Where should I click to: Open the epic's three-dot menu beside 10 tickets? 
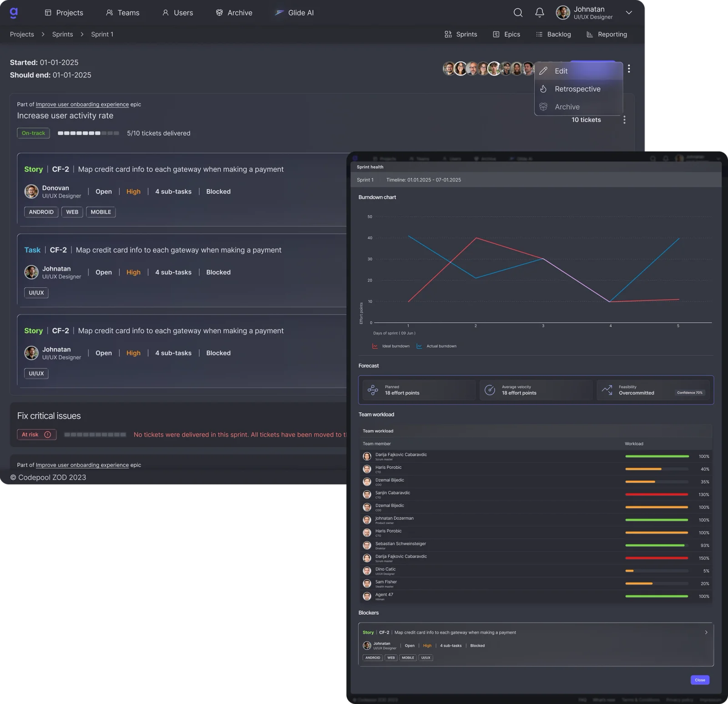point(624,120)
